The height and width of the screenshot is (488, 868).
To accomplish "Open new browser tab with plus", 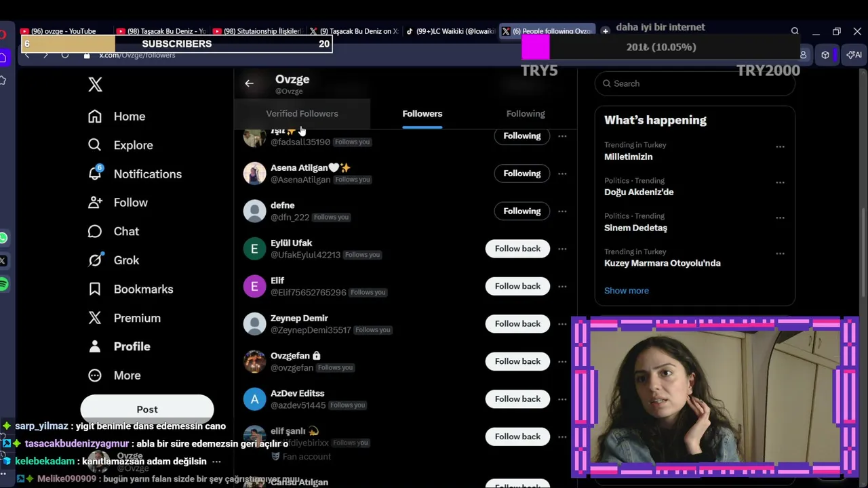I will (606, 31).
